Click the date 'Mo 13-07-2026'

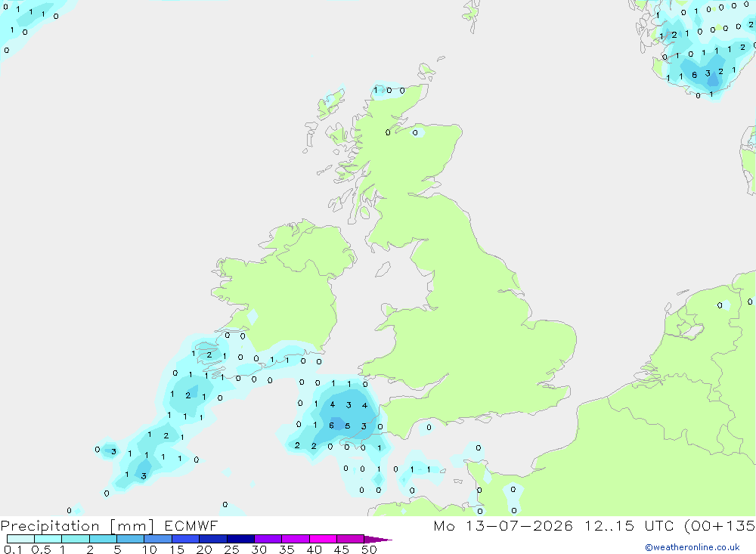503,525
